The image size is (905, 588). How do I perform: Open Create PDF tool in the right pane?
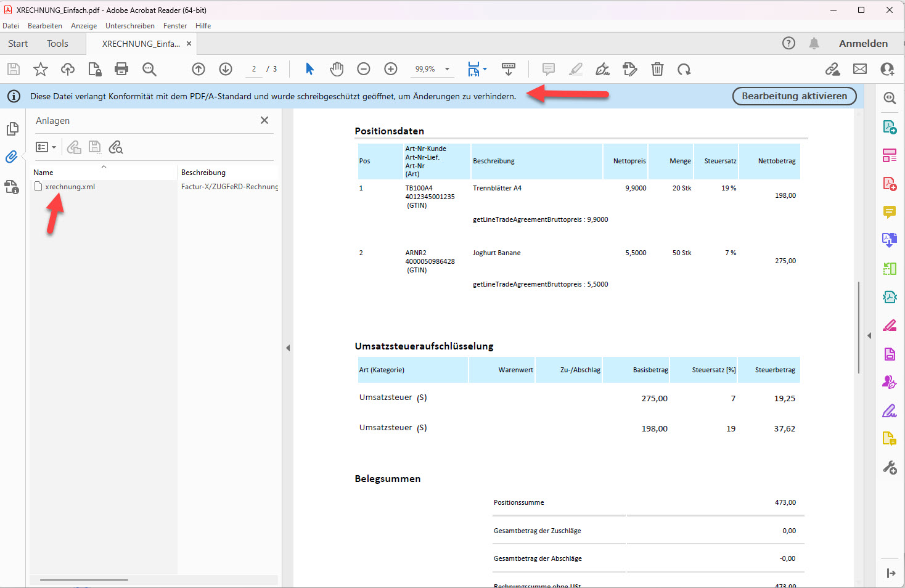[x=890, y=184]
